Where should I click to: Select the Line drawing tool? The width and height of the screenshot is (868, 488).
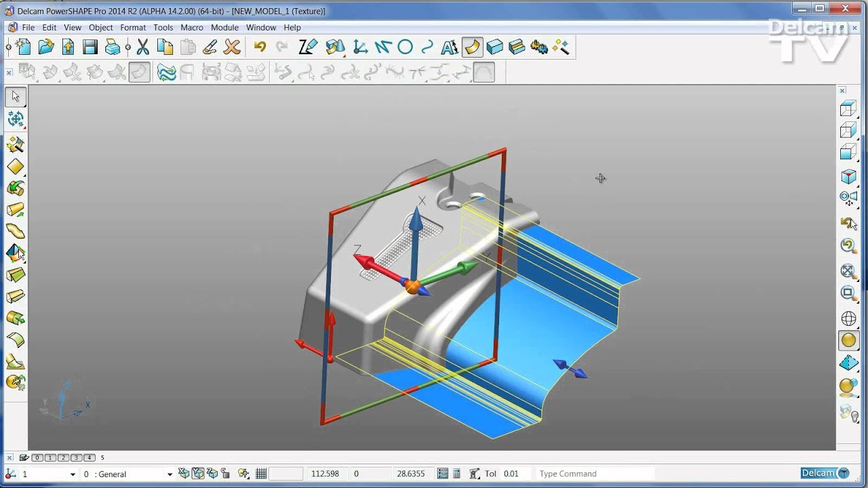pos(382,47)
